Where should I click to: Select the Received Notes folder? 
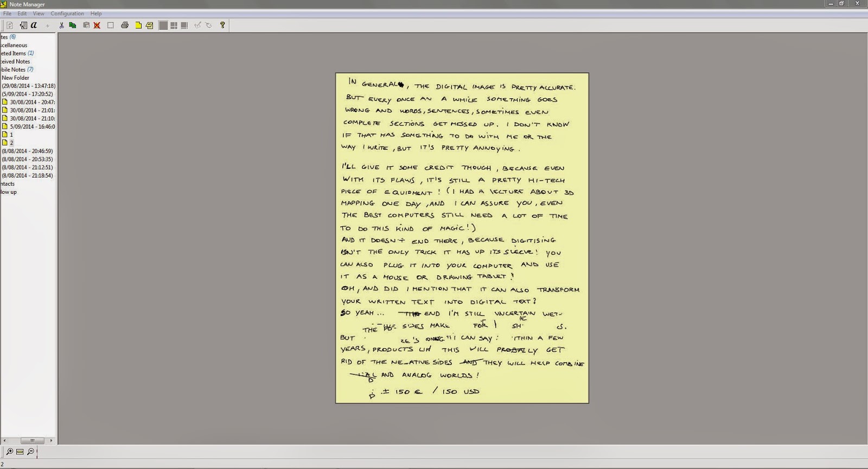pos(15,61)
